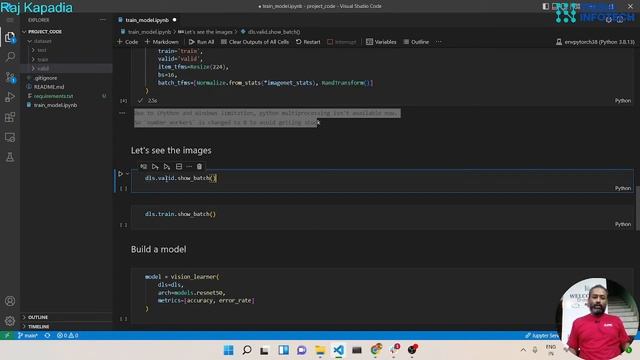
Task: Click Run All in the notebook toolbar
Action: coord(202,42)
